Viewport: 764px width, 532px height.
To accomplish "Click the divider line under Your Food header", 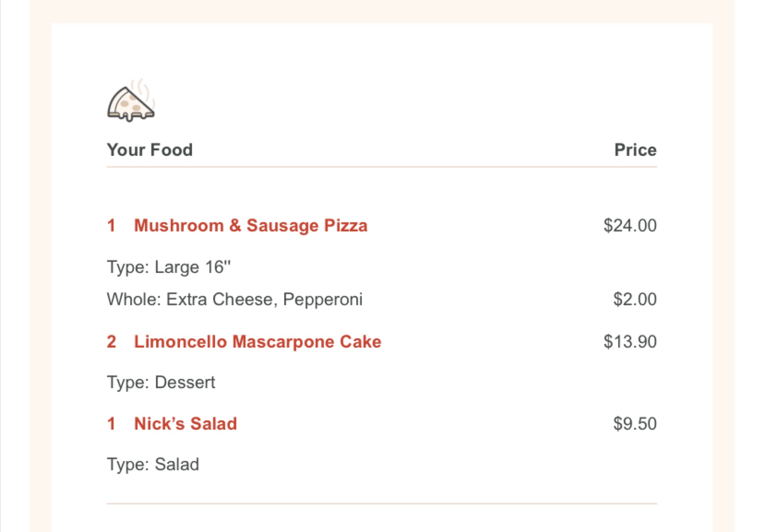I will [382, 167].
